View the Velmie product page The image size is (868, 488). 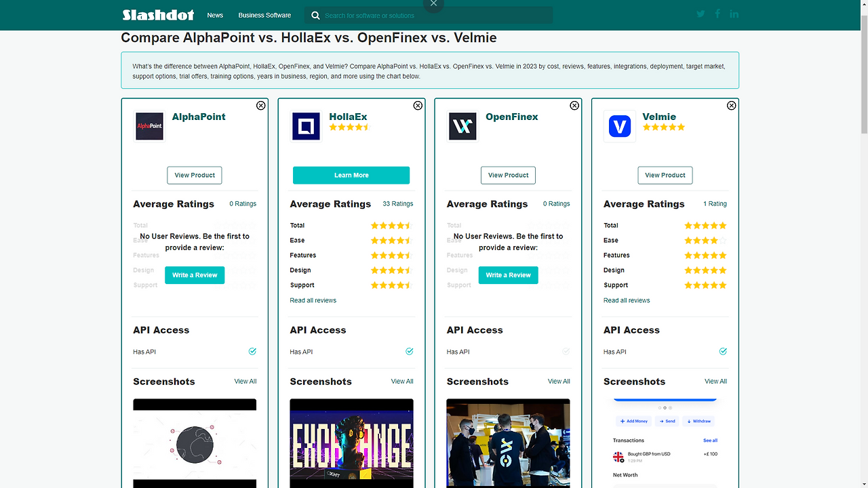(x=665, y=175)
